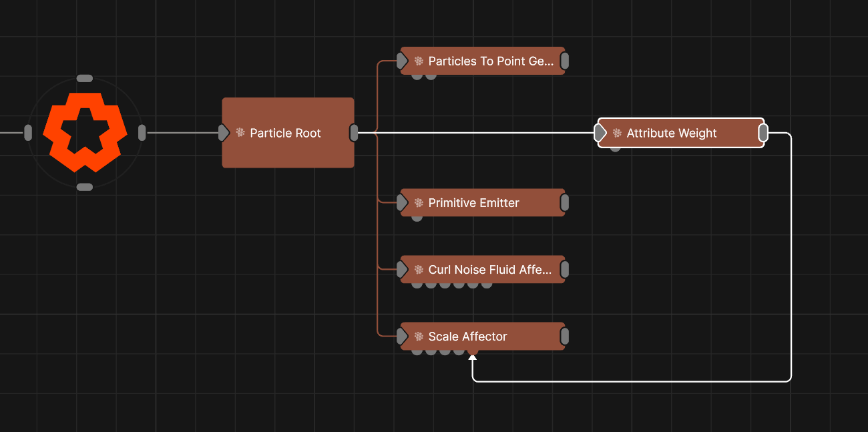This screenshot has width=868, height=432.
Task: Select the Scale Affector node
Action: point(494,337)
